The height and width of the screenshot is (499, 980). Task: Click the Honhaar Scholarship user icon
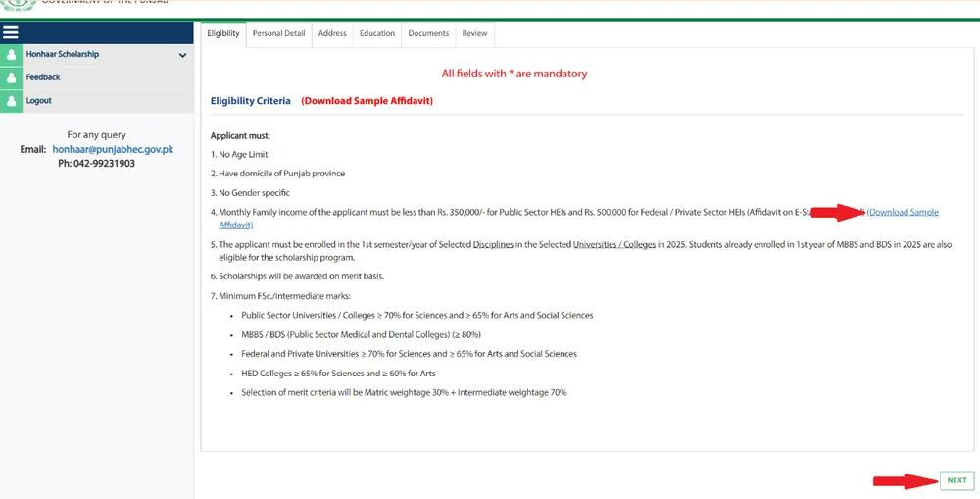tap(11, 55)
